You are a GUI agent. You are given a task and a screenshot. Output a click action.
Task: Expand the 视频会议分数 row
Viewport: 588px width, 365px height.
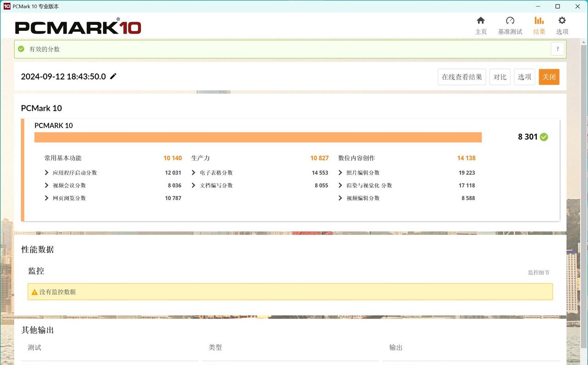[x=46, y=186]
